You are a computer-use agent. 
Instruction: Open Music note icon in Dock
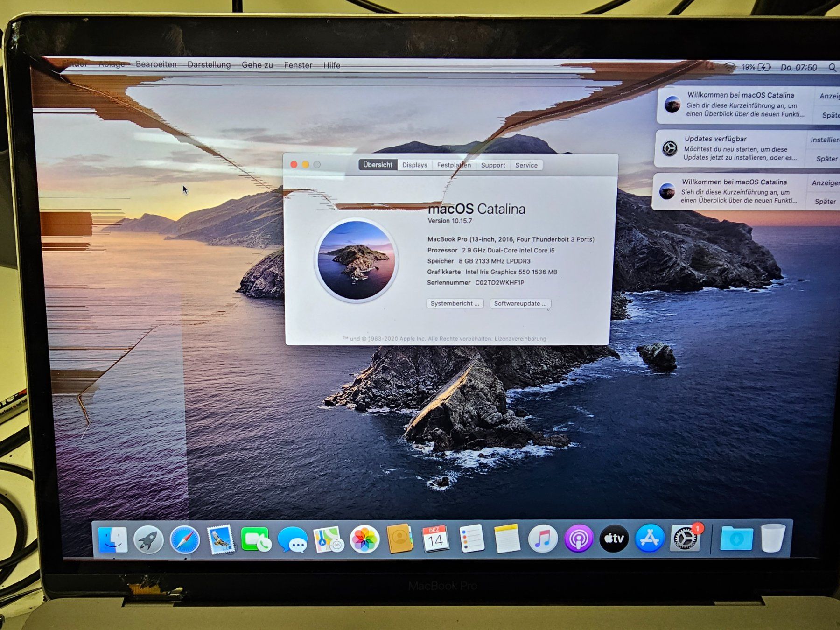point(543,539)
